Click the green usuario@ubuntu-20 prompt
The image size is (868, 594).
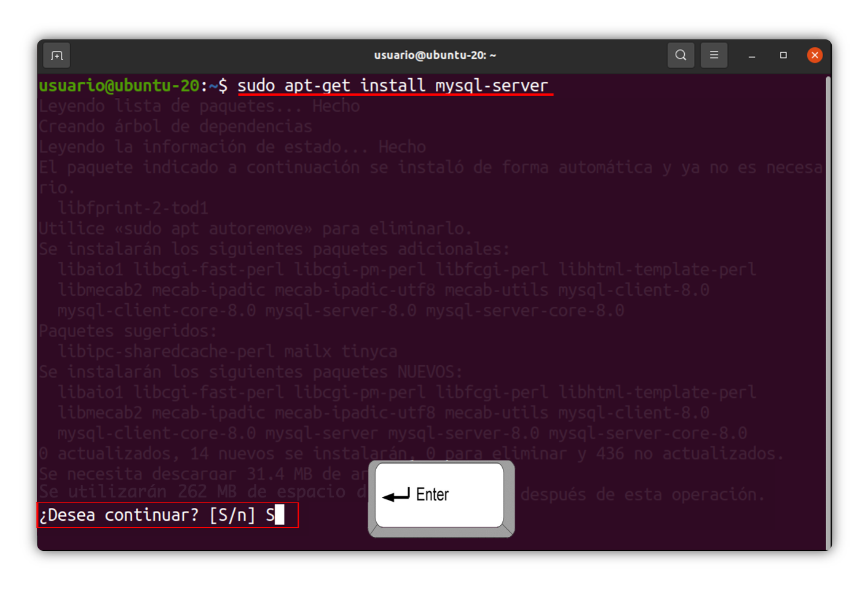click(x=119, y=85)
